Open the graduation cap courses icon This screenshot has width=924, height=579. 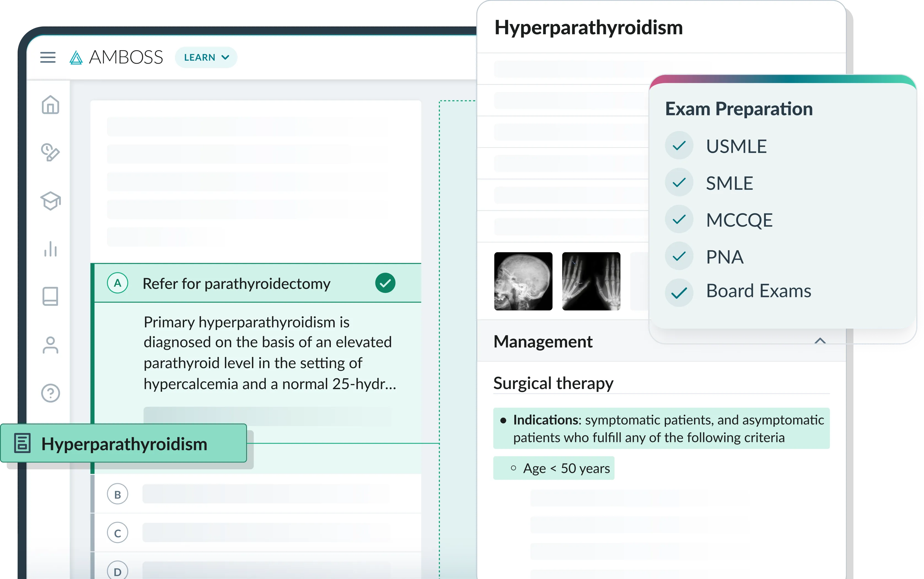click(x=50, y=201)
